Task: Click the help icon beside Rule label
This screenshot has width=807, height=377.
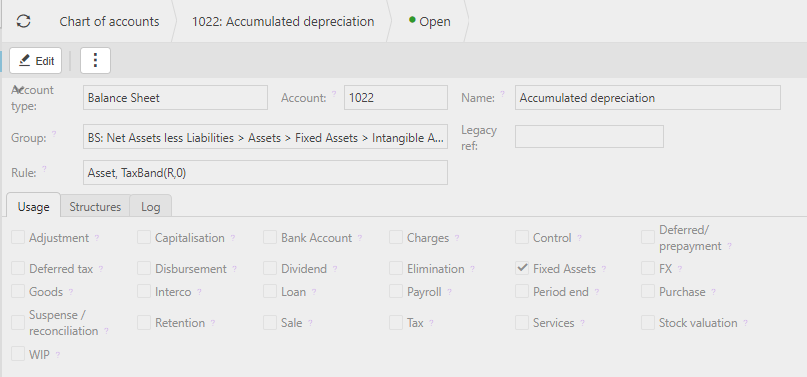Action: (x=44, y=169)
